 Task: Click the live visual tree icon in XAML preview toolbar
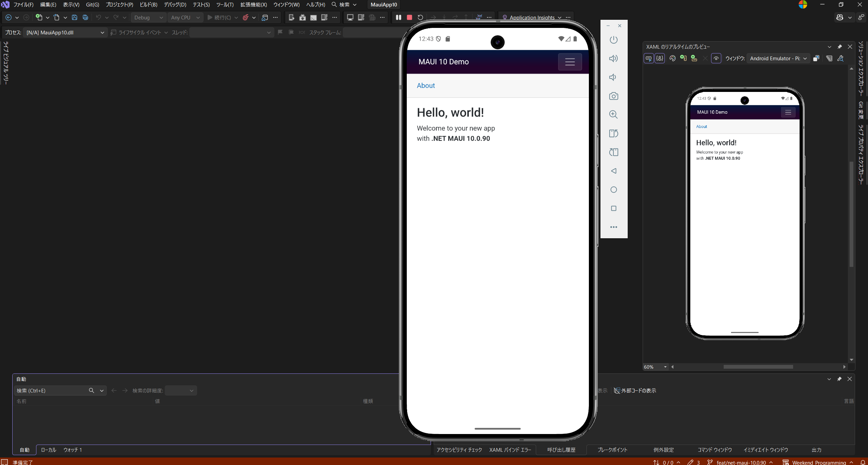[x=829, y=58]
